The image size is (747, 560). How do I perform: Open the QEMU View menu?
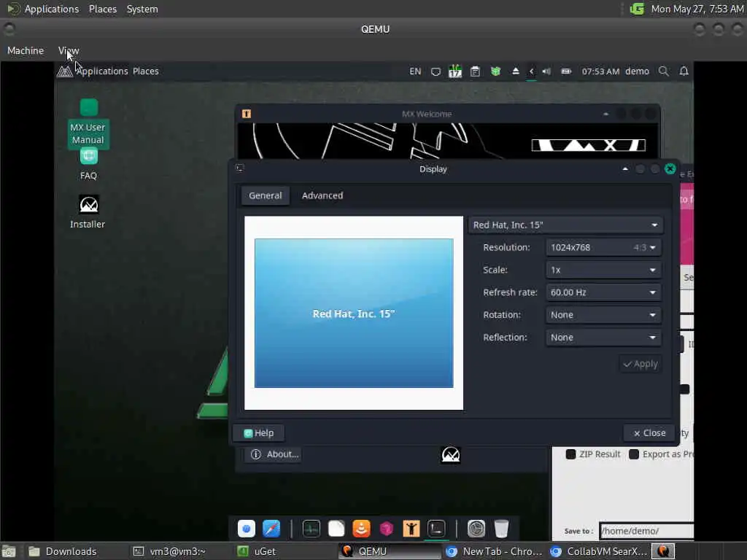click(x=69, y=50)
